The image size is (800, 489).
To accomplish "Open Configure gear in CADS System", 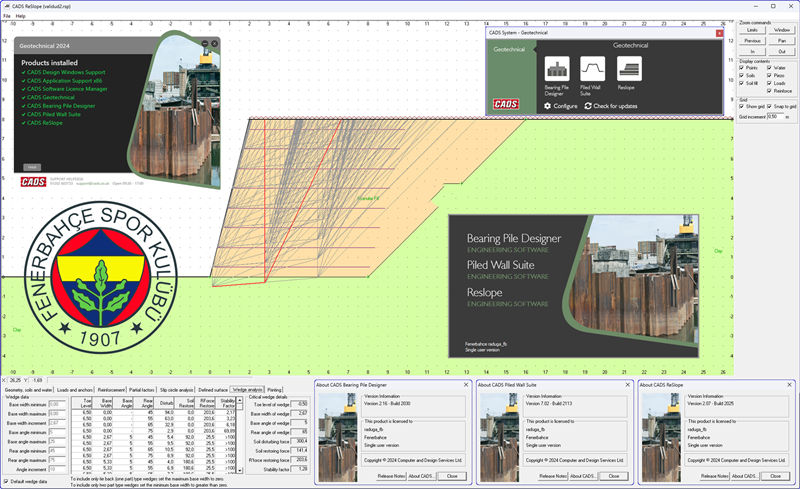I will point(547,106).
